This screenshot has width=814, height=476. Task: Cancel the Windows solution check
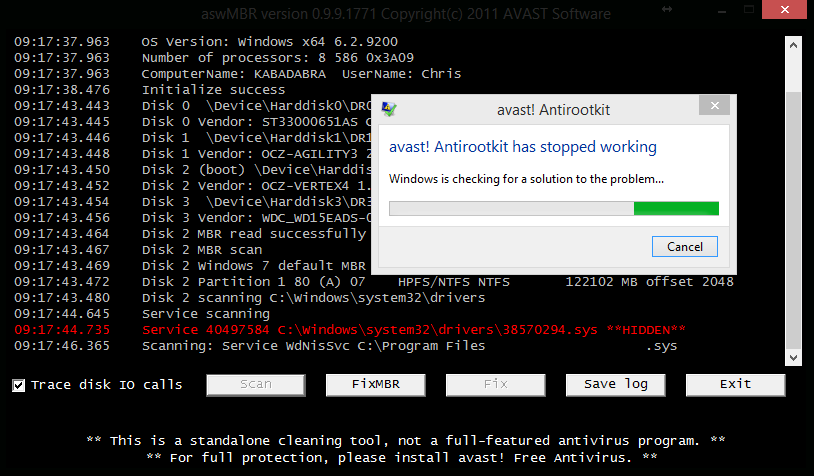point(685,247)
